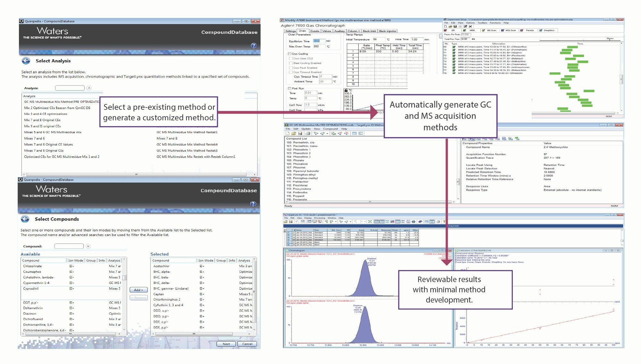Click Equilibrium Time input field
The height and width of the screenshot is (364, 641).
point(319,41)
